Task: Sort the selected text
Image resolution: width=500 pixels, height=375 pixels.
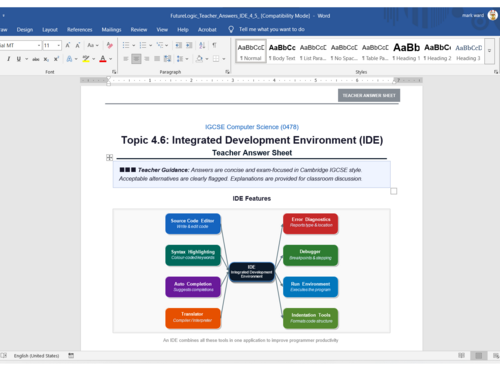Action: (202, 45)
